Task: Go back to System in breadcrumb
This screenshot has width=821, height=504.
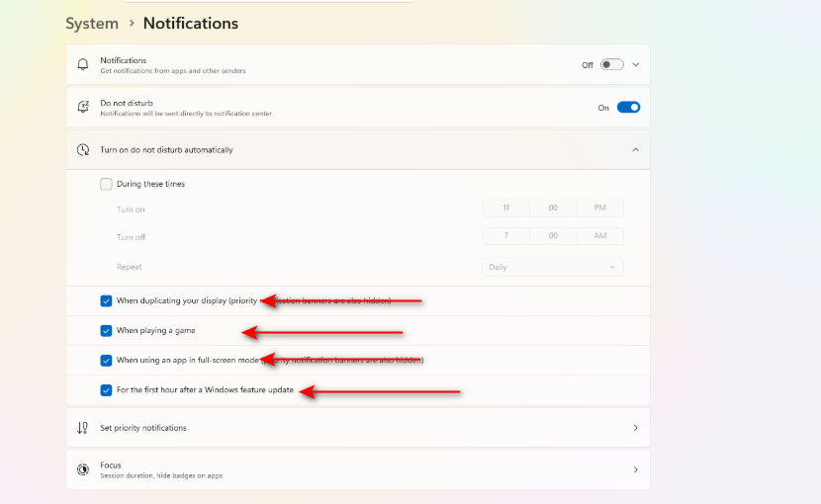Action: click(92, 24)
